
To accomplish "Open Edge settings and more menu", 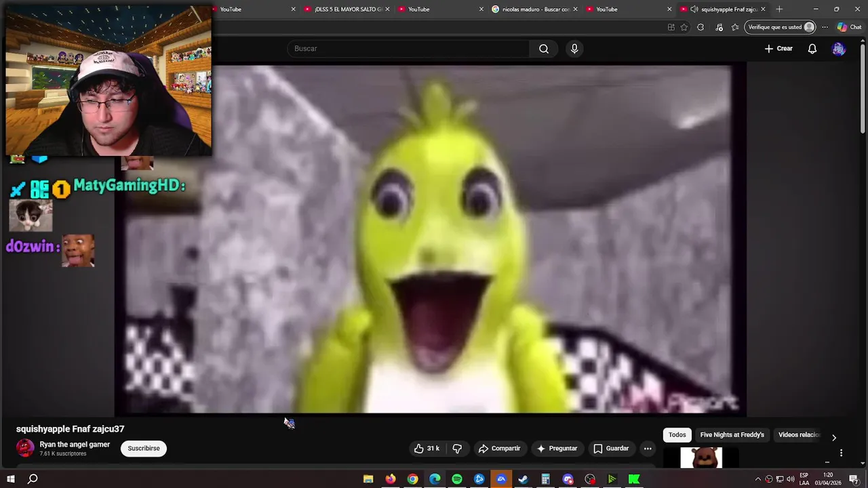I will (825, 27).
